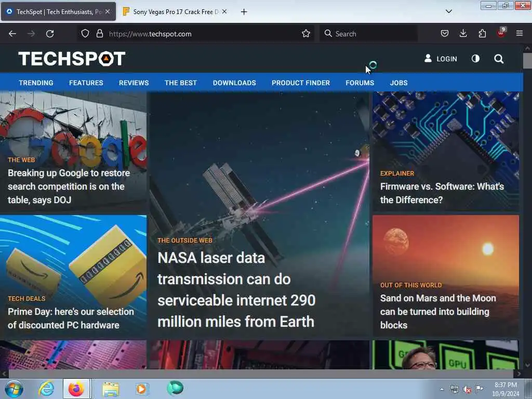Click the Firefox taskbar button
The height and width of the screenshot is (399, 532).
click(76, 389)
